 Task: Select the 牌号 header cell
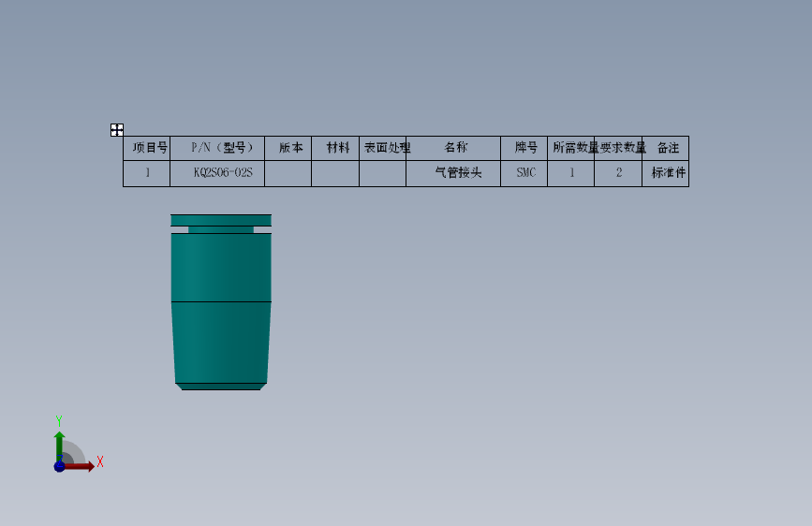coord(524,148)
